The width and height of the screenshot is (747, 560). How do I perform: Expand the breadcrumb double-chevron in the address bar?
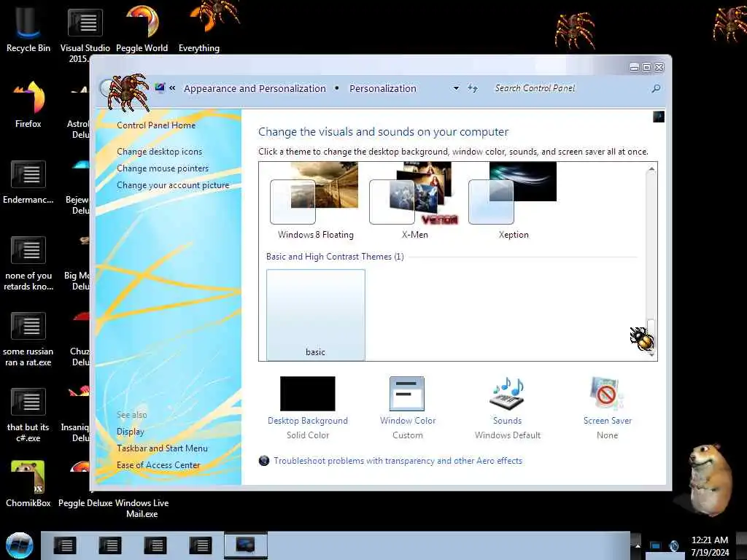[172, 88]
